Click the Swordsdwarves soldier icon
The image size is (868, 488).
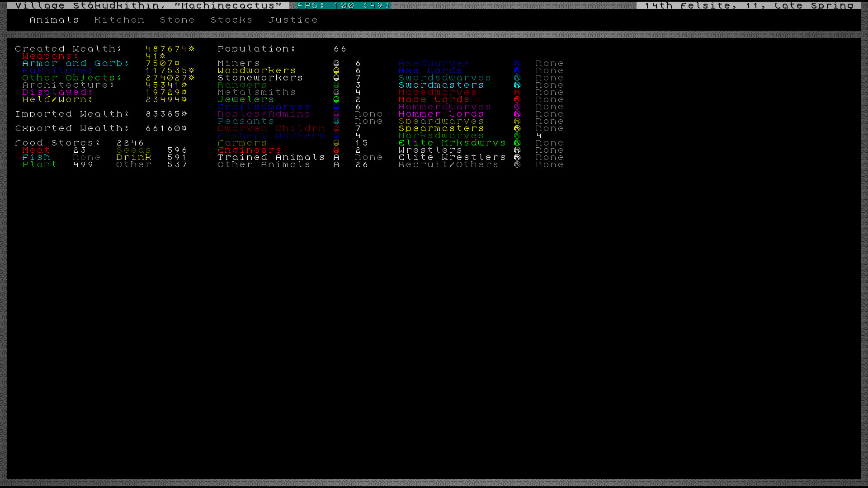[517, 78]
